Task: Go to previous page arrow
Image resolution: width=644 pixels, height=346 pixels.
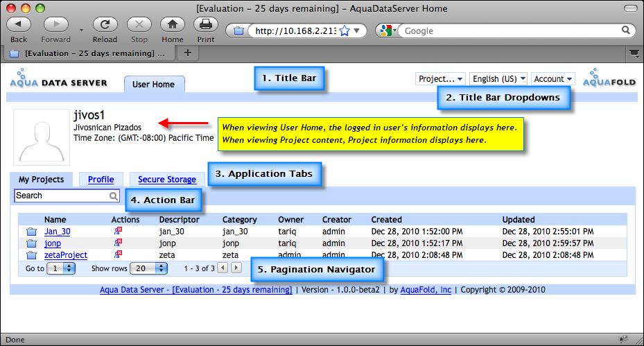Action: click(x=223, y=268)
